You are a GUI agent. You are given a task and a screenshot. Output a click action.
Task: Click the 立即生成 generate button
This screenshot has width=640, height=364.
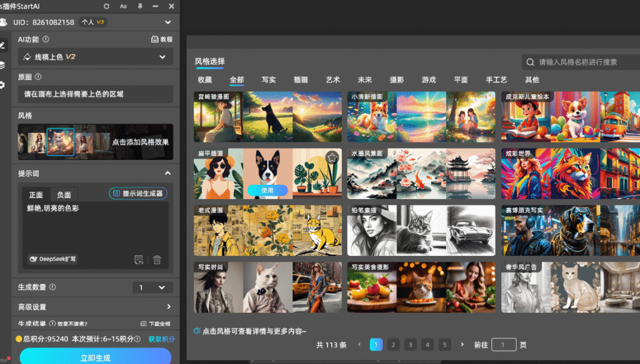[95, 357]
